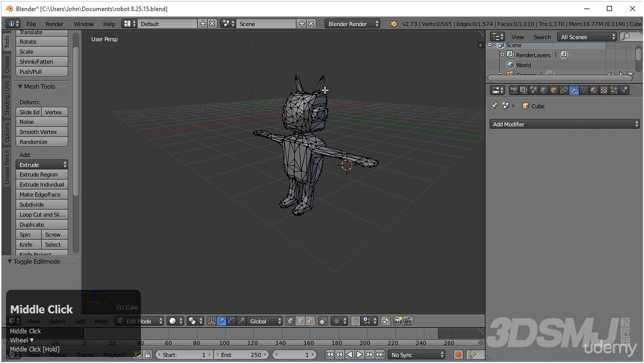Click the Smooth Vertex button
Viewport: 644px width, 363px height.
(42, 132)
